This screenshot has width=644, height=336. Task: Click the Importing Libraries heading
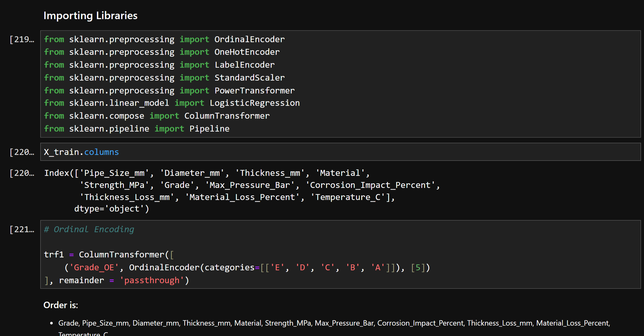coord(90,16)
